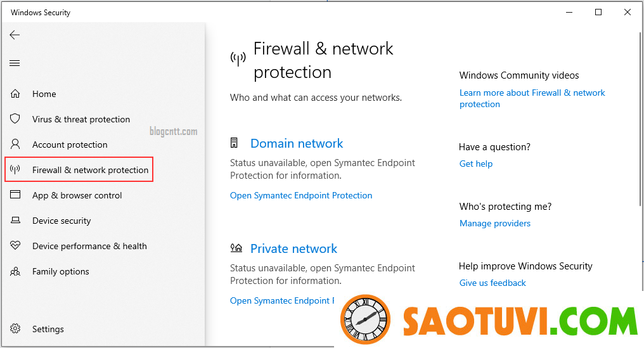The image size is (644, 348).
Task: Open Domain network settings
Action: click(x=297, y=143)
